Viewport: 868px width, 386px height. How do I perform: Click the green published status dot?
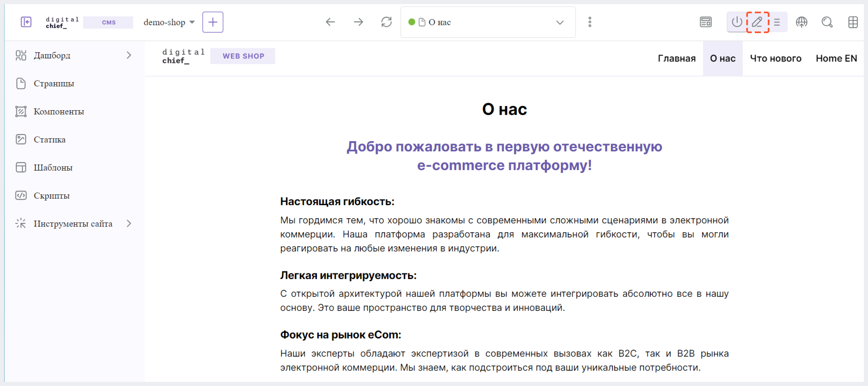coord(411,22)
